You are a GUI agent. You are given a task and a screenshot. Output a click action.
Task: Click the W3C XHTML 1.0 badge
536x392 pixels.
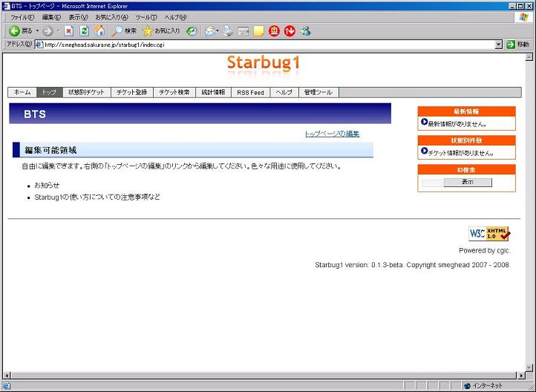click(x=489, y=233)
